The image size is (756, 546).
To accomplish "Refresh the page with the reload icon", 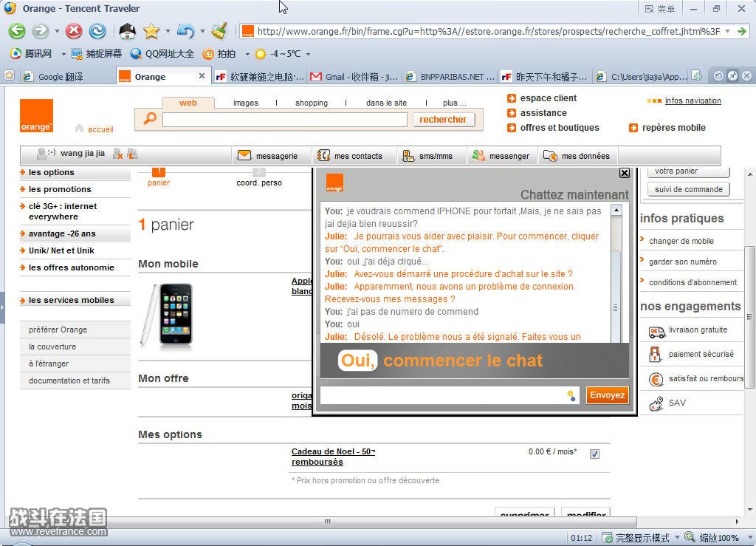I will pos(97,31).
